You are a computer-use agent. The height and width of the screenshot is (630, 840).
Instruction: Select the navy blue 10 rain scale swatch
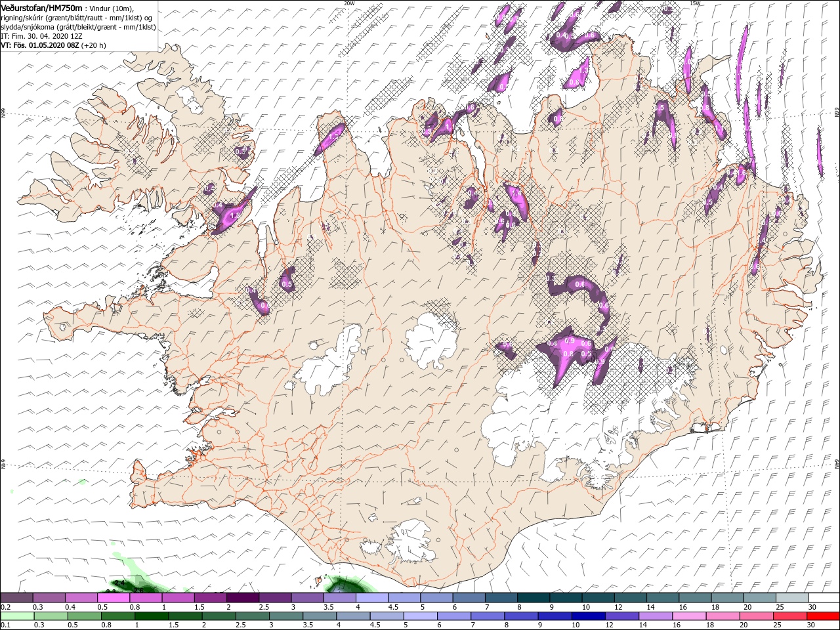tap(587, 616)
